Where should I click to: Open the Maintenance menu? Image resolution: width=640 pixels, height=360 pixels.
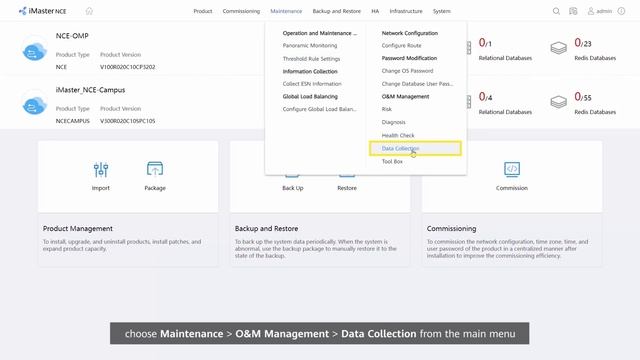[x=286, y=11]
